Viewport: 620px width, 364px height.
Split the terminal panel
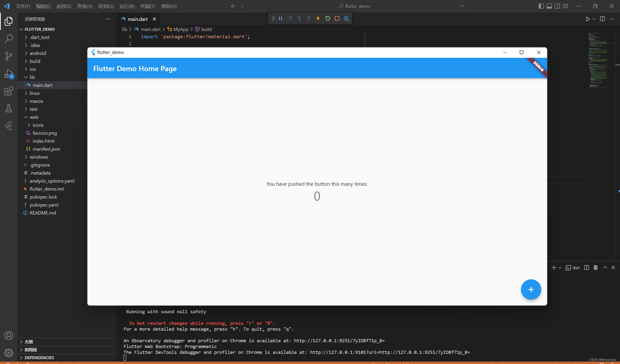tap(587, 268)
